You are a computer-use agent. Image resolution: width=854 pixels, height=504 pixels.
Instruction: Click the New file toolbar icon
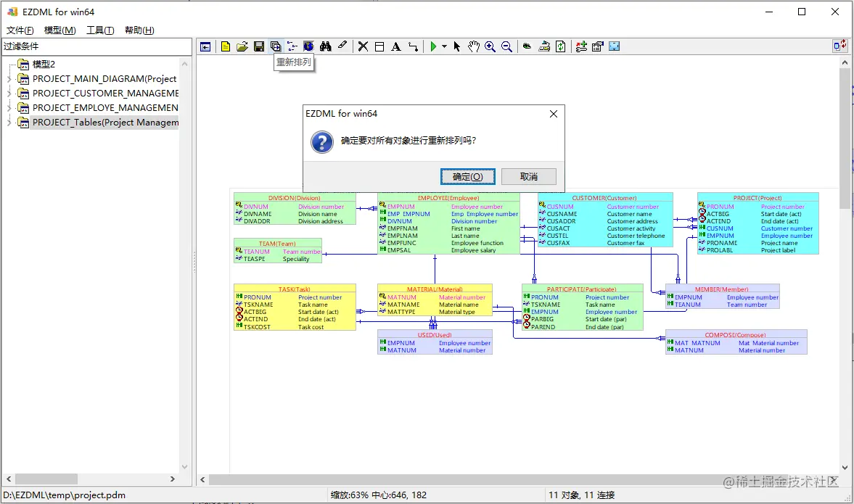(226, 47)
